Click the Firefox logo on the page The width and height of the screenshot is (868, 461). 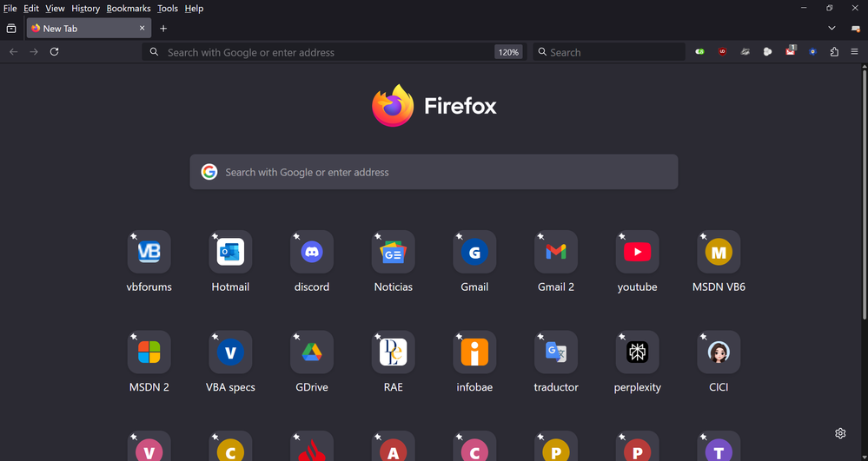click(x=393, y=106)
